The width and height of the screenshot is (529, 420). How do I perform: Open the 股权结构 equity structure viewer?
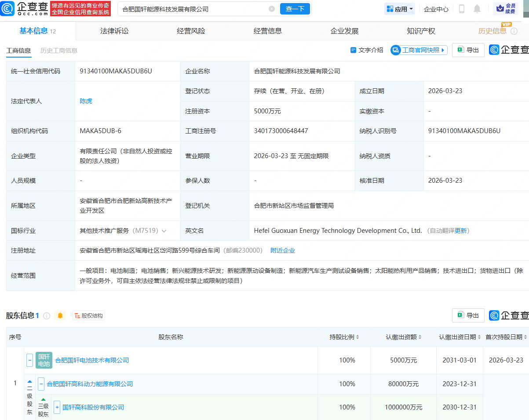[x=88, y=315]
